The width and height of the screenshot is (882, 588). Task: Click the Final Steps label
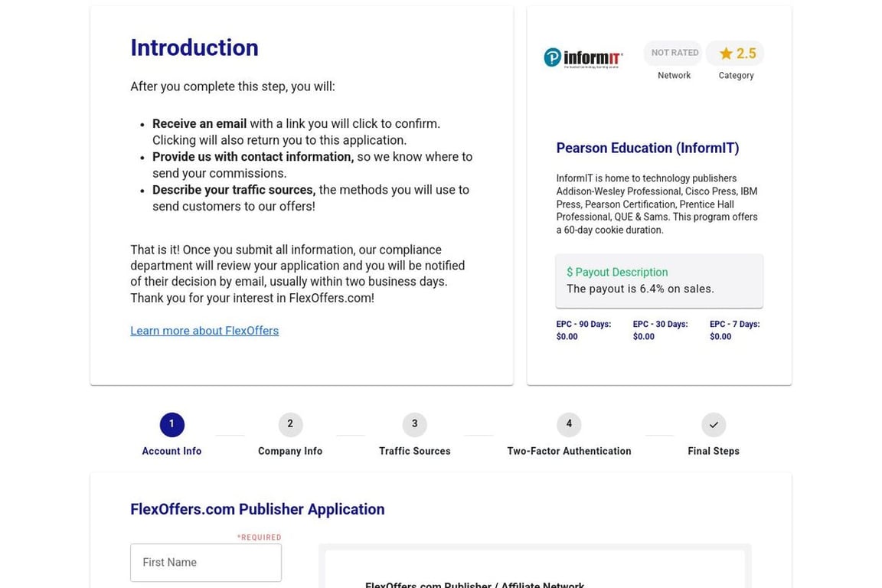[x=714, y=451]
